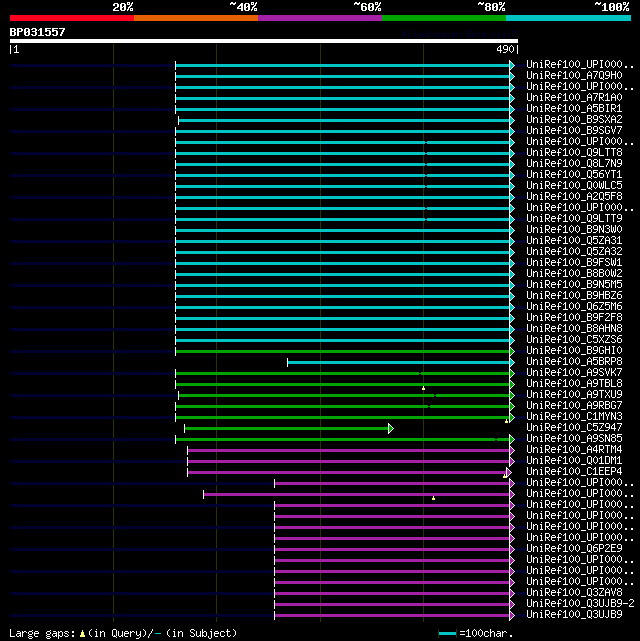Select the UniRef100_Q3UJB9 label
Viewport: 640px width, 641px height.
574,615
